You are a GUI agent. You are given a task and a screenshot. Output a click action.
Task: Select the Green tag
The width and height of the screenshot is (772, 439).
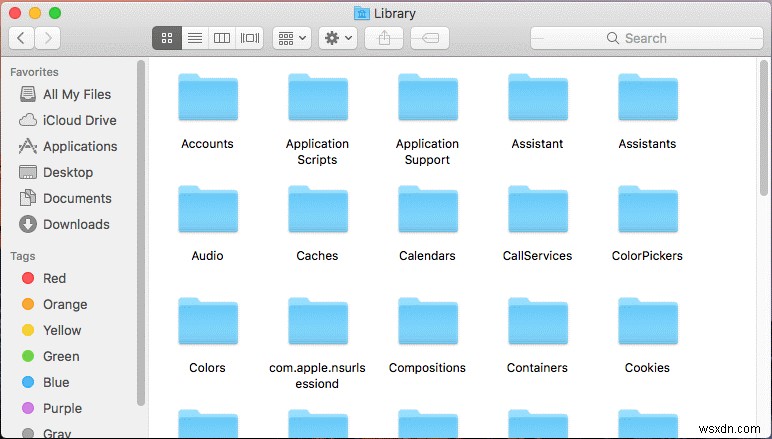(x=50, y=356)
